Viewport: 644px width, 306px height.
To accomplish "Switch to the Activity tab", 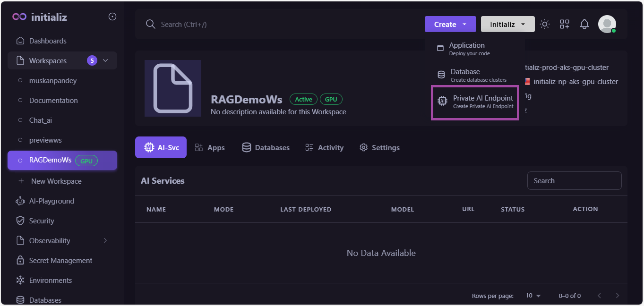I will (324, 147).
